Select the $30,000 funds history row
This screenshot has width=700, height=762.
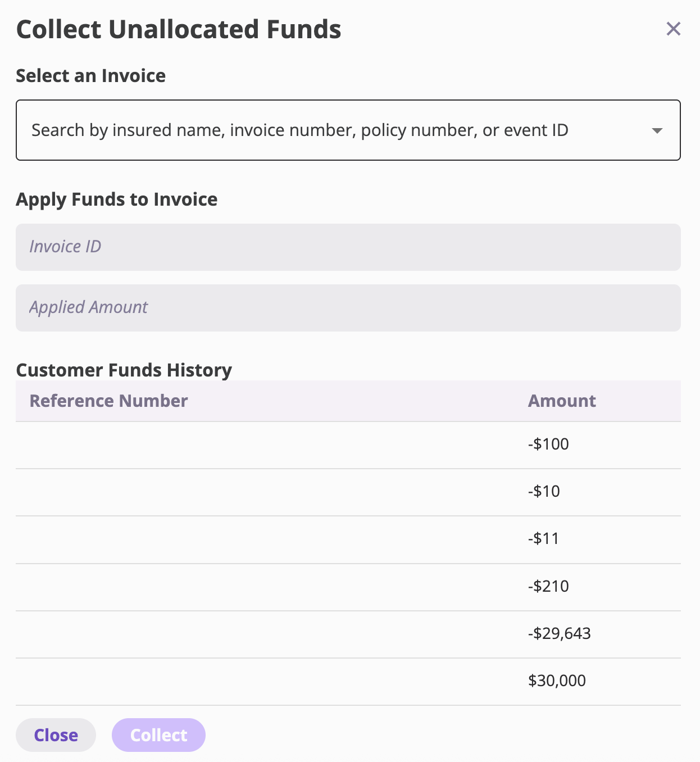tap(348, 681)
